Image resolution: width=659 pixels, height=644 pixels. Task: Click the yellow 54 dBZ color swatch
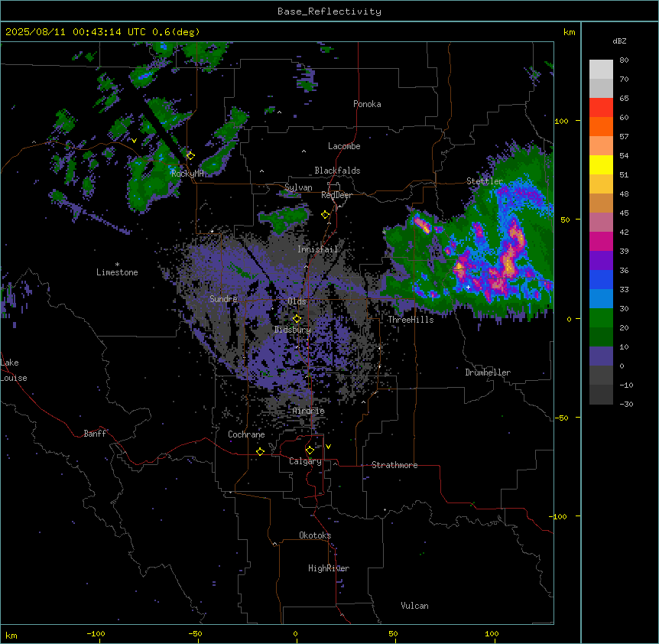point(601,164)
